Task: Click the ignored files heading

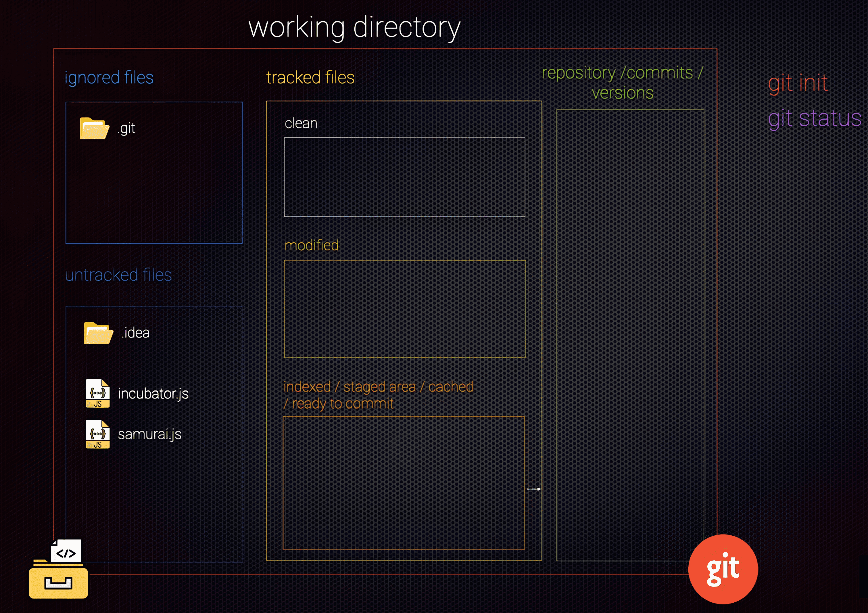Action: 109,78
